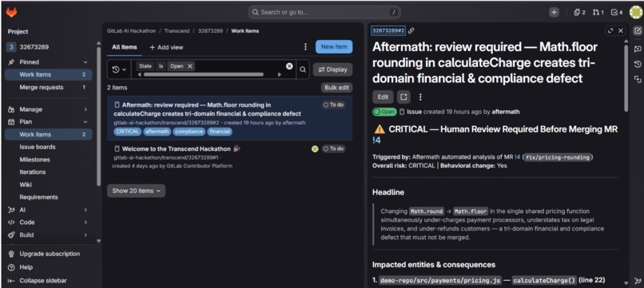The image size is (644, 288).
Task: Open work items list three-dot menu
Action: [305, 47]
